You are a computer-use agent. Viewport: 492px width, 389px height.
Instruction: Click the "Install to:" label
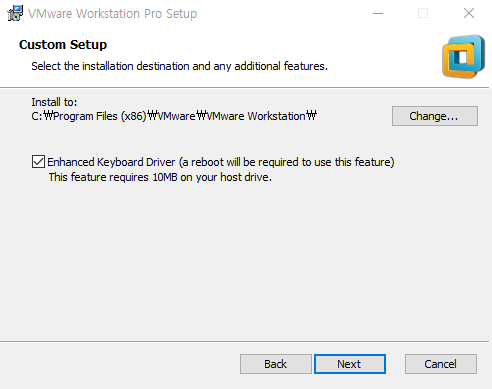point(54,102)
